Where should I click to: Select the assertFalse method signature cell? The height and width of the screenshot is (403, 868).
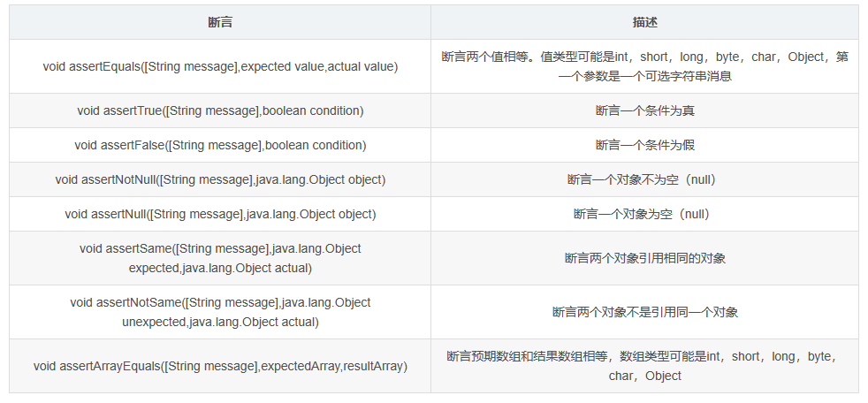click(x=220, y=145)
